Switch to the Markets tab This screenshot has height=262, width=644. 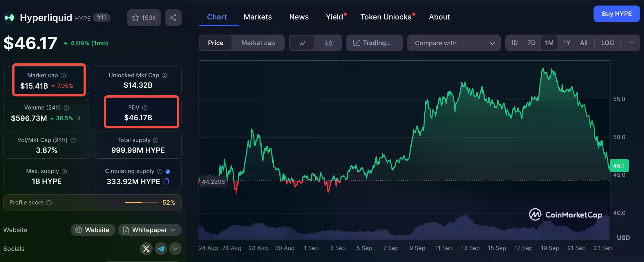(x=258, y=17)
